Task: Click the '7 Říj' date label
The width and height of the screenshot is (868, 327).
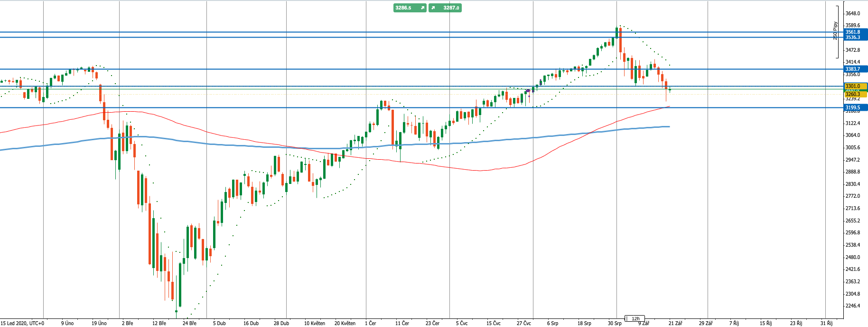Action: (734, 323)
